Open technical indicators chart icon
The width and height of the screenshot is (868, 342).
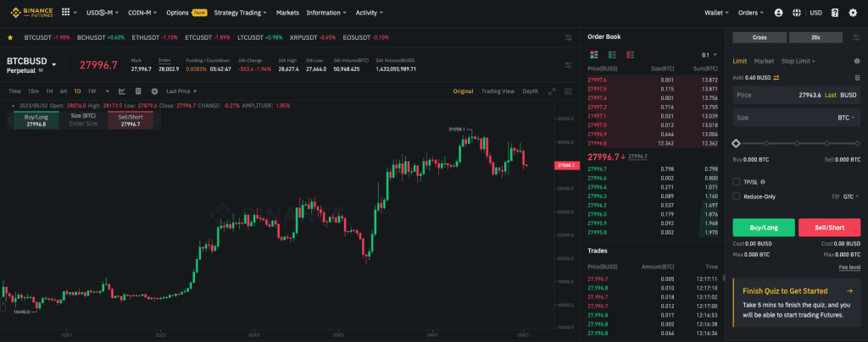122,91
